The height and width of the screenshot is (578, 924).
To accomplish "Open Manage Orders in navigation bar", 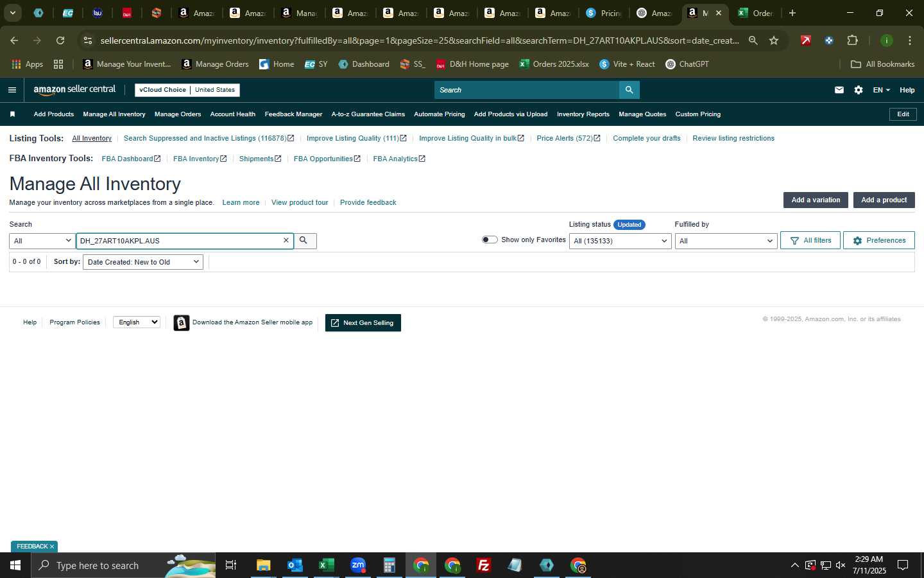I will point(178,114).
